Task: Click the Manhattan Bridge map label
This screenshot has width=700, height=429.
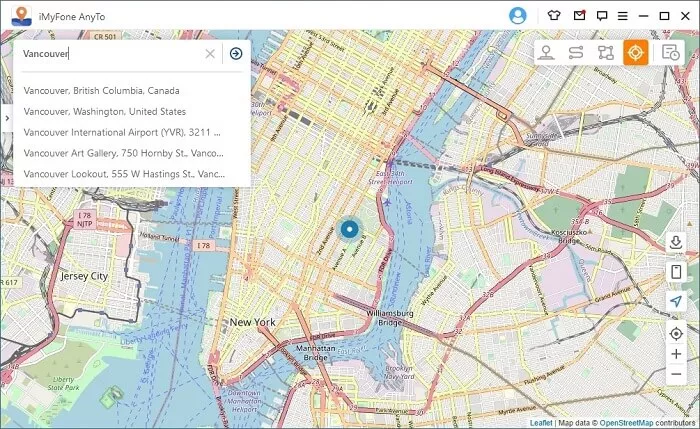Action: click(x=316, y=353)
